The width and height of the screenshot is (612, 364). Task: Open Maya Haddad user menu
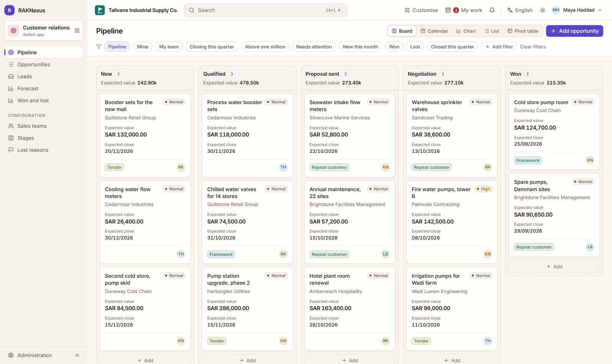[x=577, y=10]
